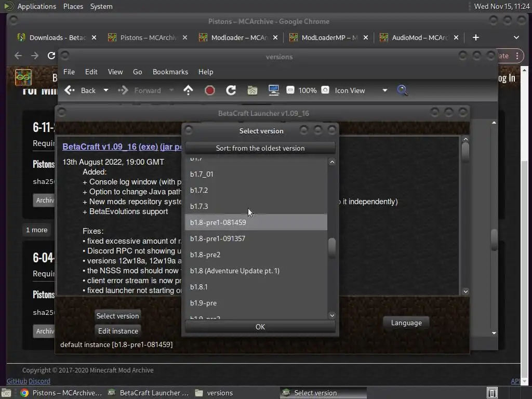
Task: Open a new Chrome tab
Action: click(x=476, y=37)
